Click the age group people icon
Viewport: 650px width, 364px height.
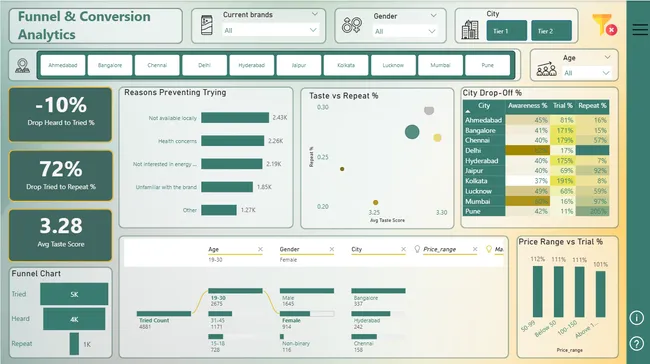tap(546, 69)
